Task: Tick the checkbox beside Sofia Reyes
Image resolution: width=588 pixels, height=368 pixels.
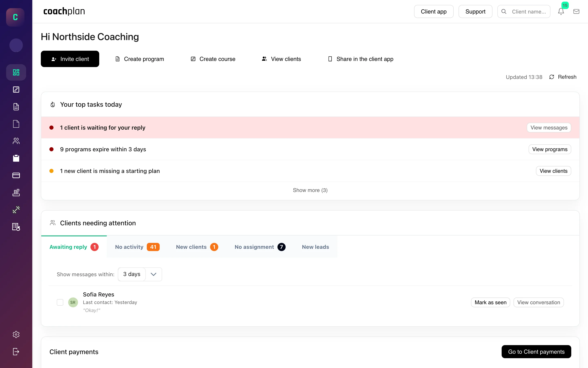Action: [60, 302]
